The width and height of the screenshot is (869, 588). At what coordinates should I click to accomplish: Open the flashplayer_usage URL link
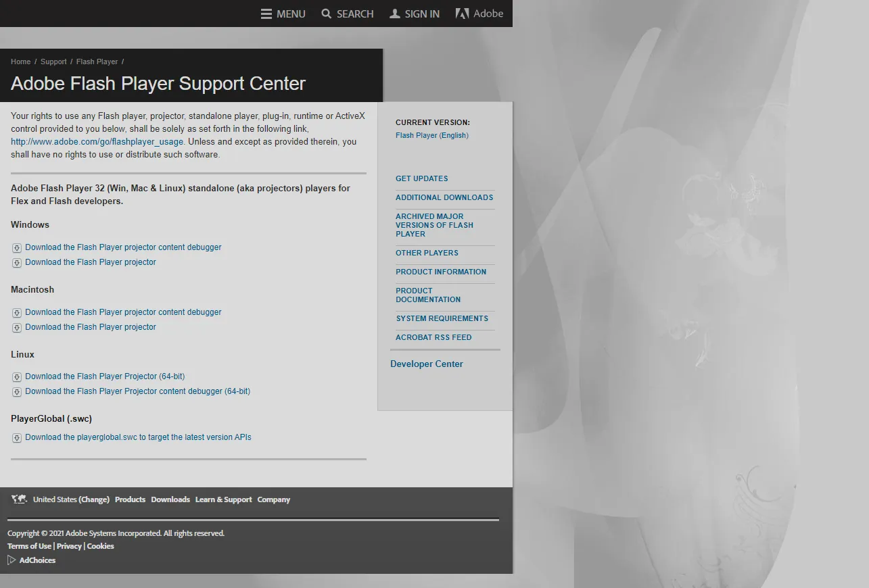pos(97,142)
